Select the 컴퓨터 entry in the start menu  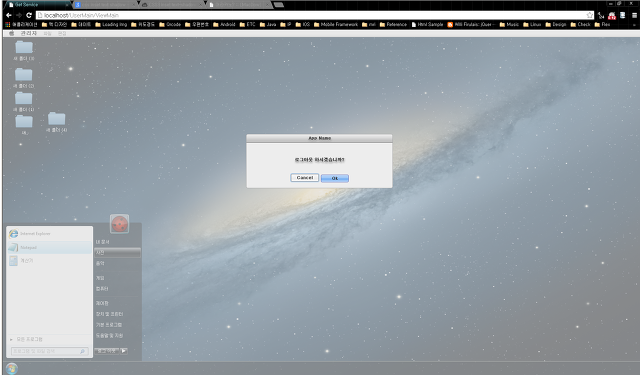tap(102, 288)
